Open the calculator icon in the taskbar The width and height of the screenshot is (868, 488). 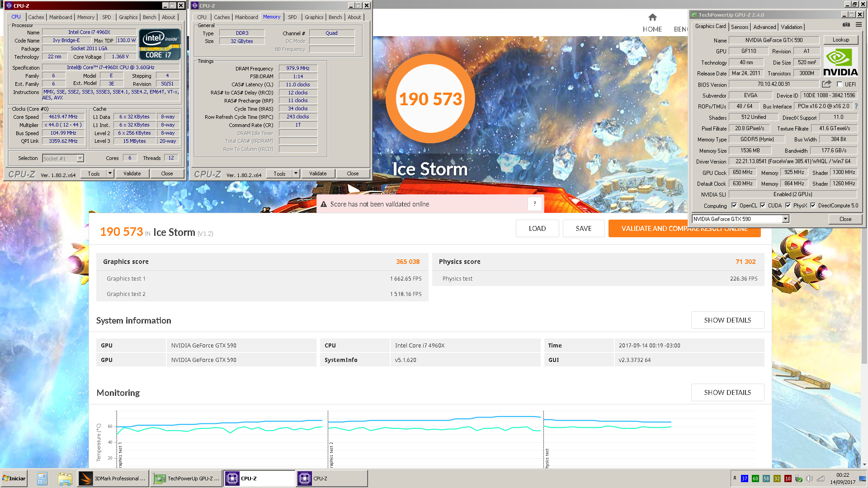(x=42, y=479)
